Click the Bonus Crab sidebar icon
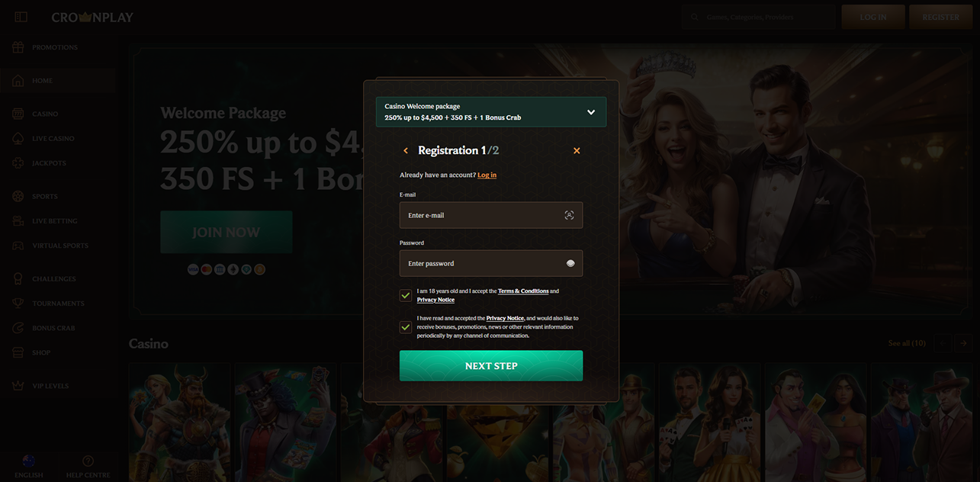Screen dimensions: 980x482 click(x=18, y=328)
